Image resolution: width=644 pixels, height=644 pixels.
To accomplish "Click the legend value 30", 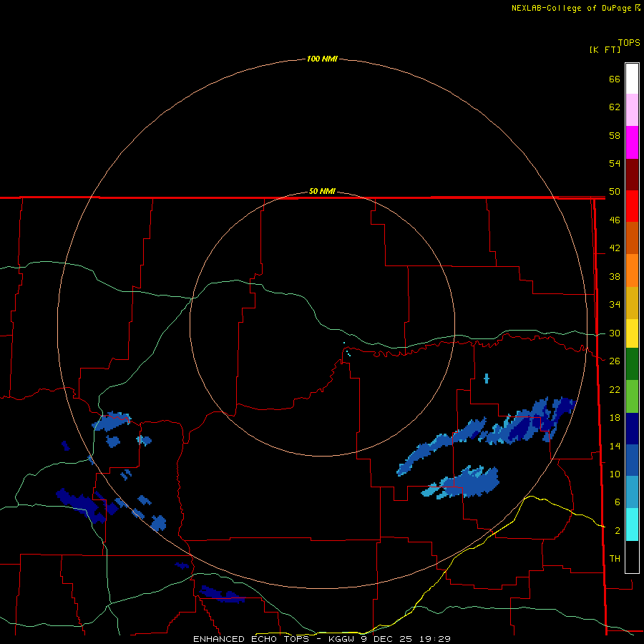I will pos(615,333).
